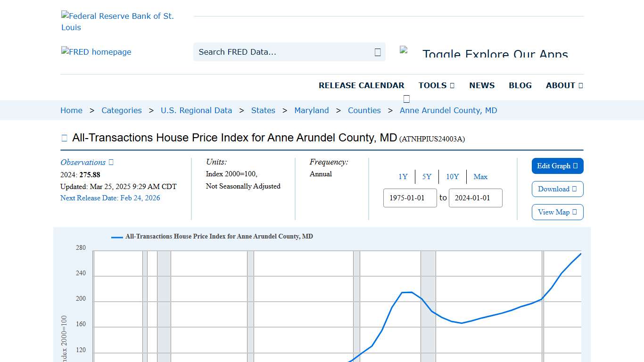The height and width of the screenshot is (362, 644).
Task: Click the download icon on the Download button
Action: coord(574,189)
